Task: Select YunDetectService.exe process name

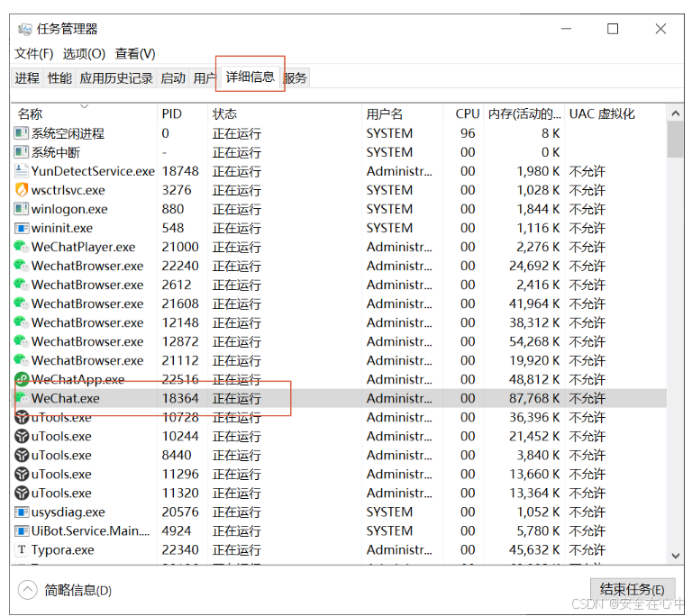Action: click(x=93, y=171)
